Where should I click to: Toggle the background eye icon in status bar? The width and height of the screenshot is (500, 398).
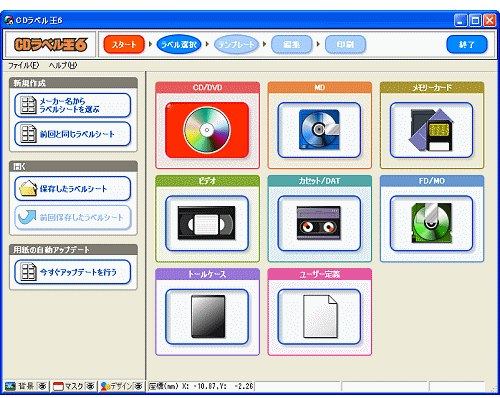point(42,386)
